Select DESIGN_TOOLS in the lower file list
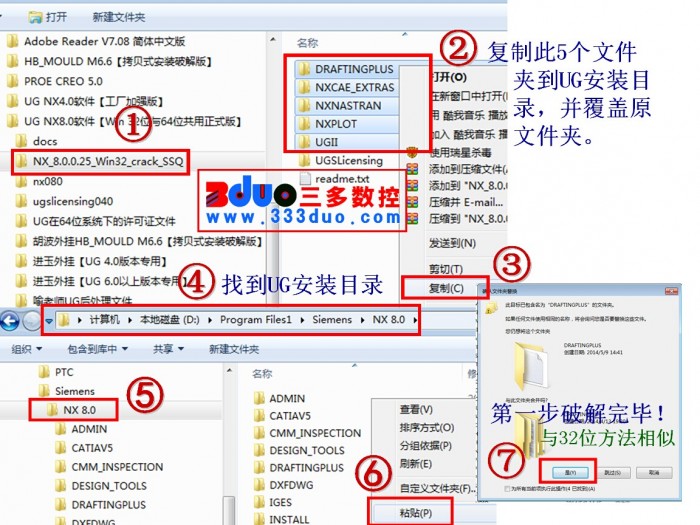 [x=299, y=450]
